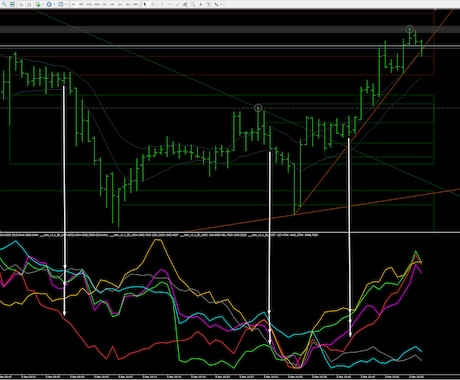The image size is (460, 380).
Task: Toggle the Chart Shift button
Action: [x=29, y=4]
